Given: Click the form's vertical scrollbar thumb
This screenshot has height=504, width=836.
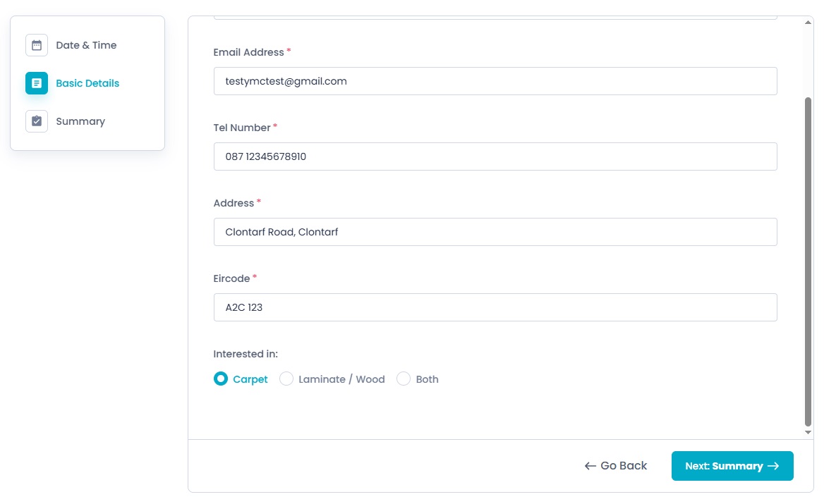Looking at the screenshot, I should (x=808, y=261).
